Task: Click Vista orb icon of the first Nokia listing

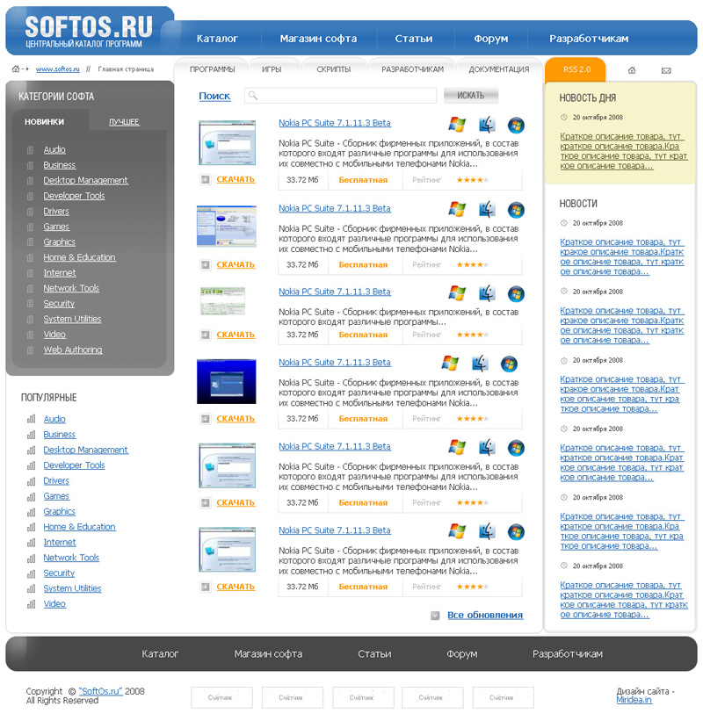Action: coord(516,125)
